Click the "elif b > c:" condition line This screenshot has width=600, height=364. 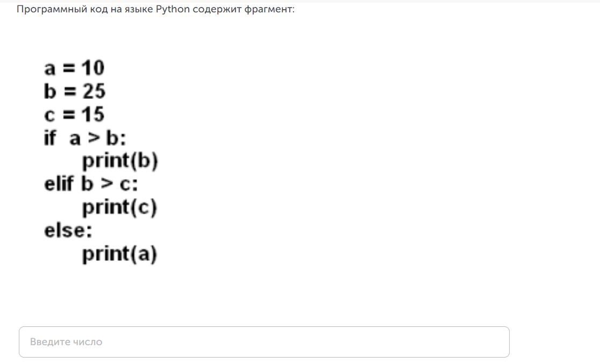pos(91,184)
